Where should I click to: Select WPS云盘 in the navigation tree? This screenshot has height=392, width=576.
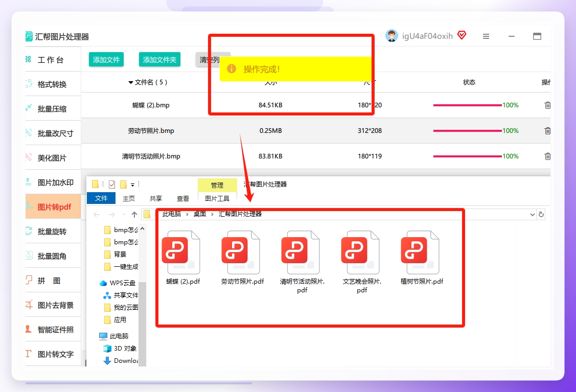point(118,283)
